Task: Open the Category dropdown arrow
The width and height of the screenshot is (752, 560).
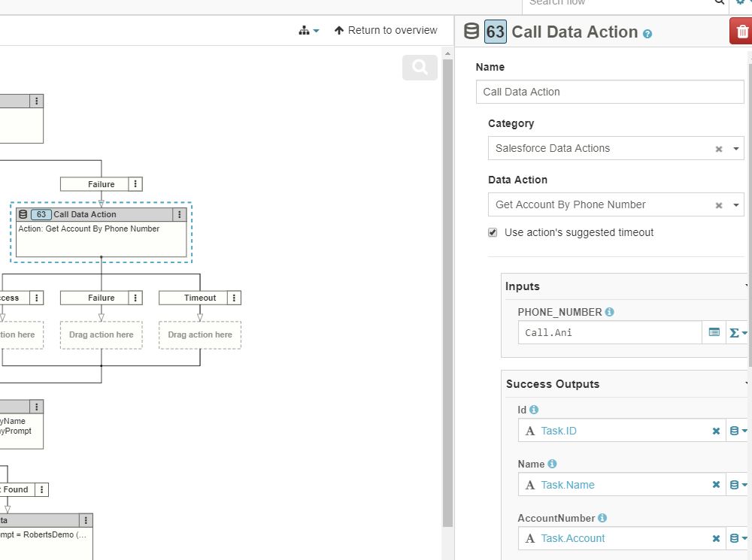Action: (736, 149)
